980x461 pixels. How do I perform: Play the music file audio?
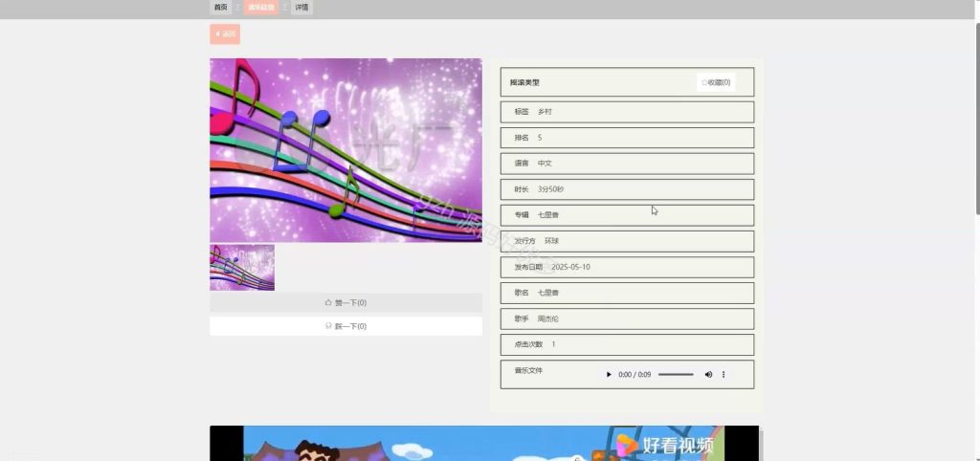click(609, 375)
